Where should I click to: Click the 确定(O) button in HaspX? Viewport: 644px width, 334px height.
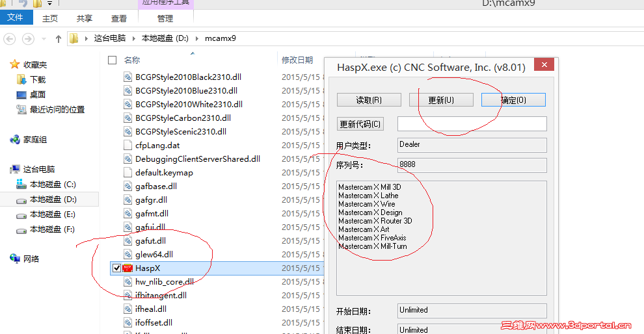coord(513,99)
